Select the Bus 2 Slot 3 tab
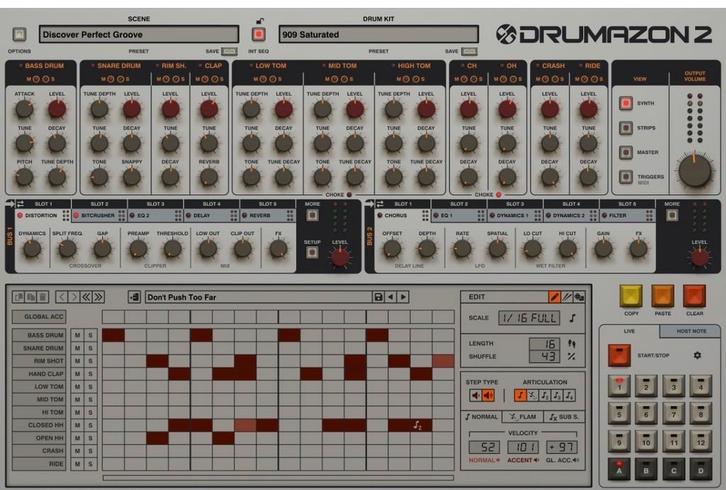 pyautogui.click(x=515, y=204)
